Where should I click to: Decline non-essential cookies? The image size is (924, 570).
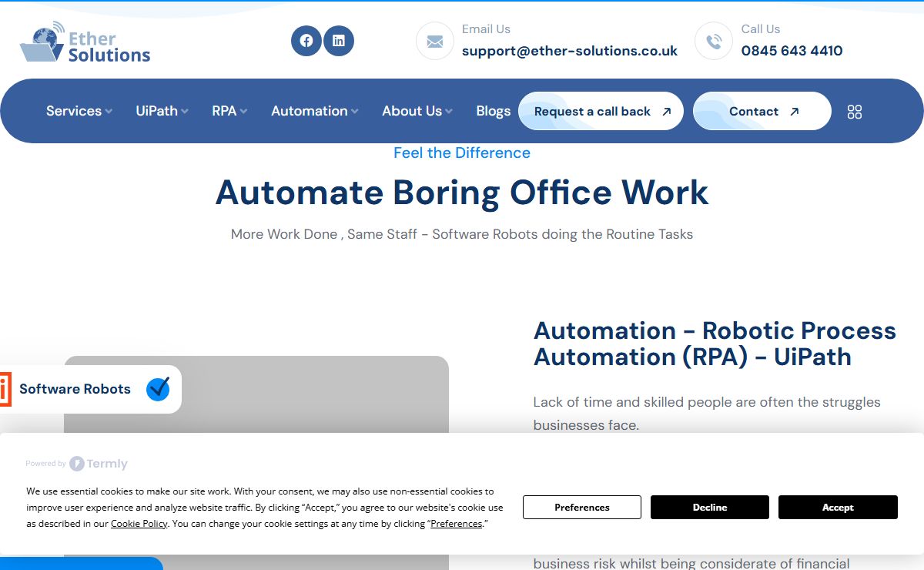tap(710, 507)
